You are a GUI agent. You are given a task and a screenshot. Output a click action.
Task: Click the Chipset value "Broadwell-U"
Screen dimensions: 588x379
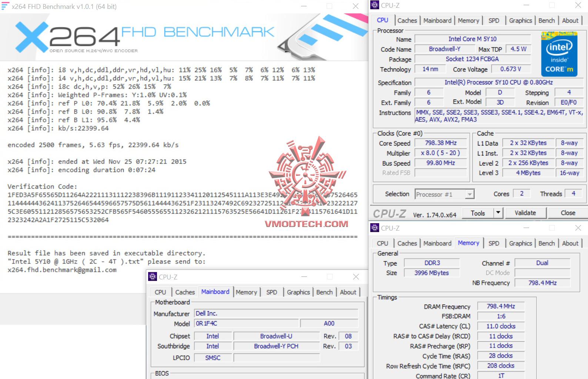pos(276,336)
